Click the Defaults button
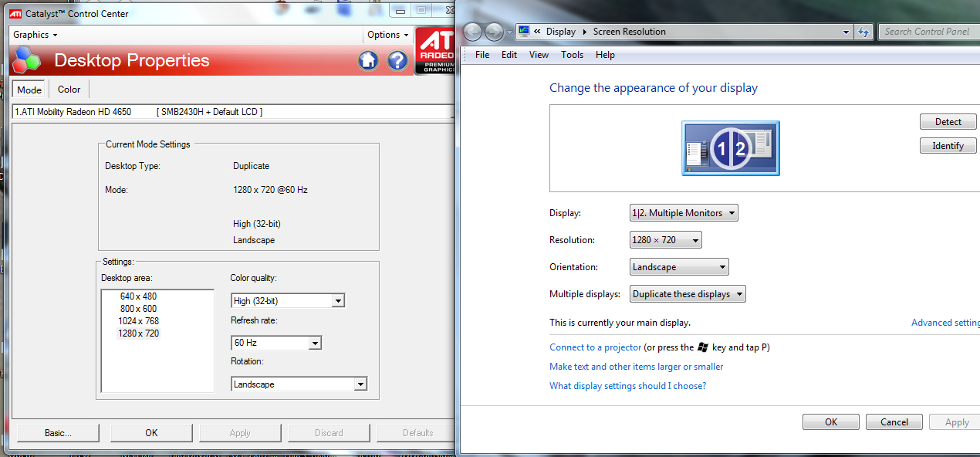980x457 pixels. click(x=417, y=433)
